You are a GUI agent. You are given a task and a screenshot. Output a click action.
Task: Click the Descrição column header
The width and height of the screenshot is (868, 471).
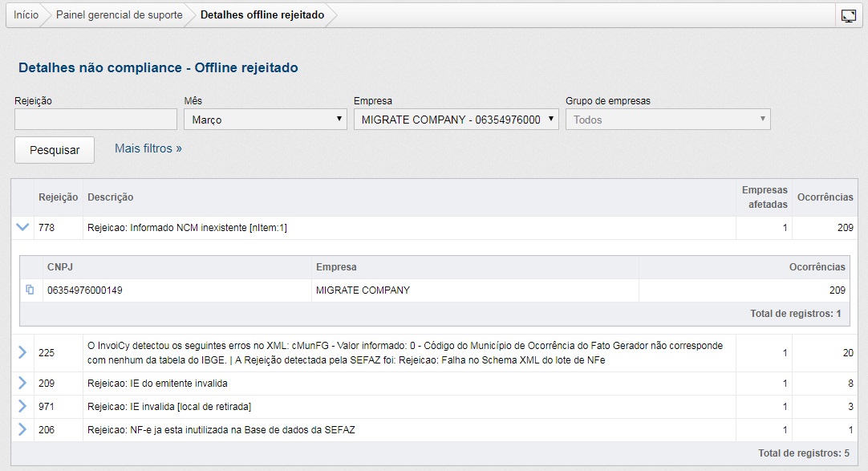click(x=111, y=197)
